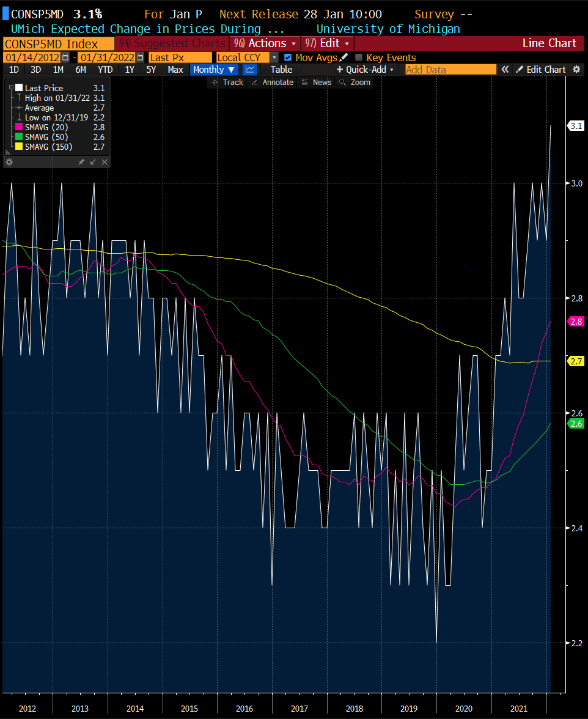Viewport: 588px width, 719px height.
Task: Collapse the Last Price legend tree
Action: coord(12,87)
